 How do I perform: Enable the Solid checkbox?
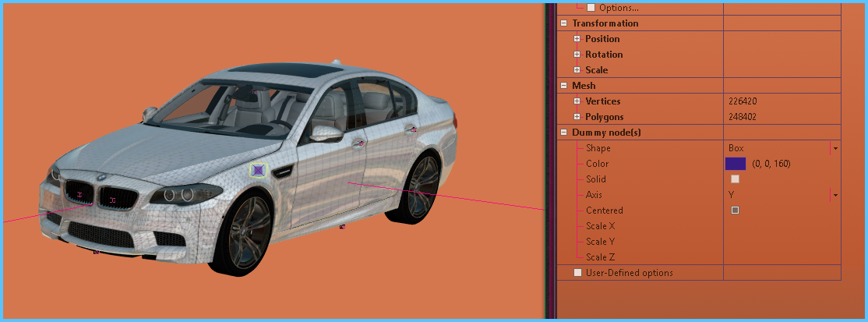735,179
